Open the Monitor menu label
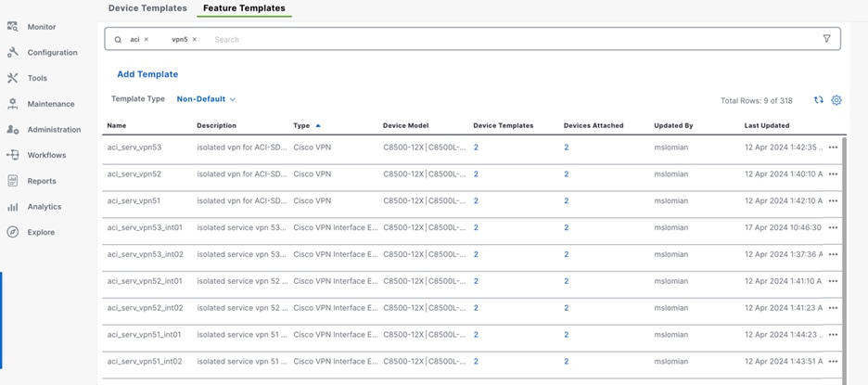868x385 pixels. point(42,27)
